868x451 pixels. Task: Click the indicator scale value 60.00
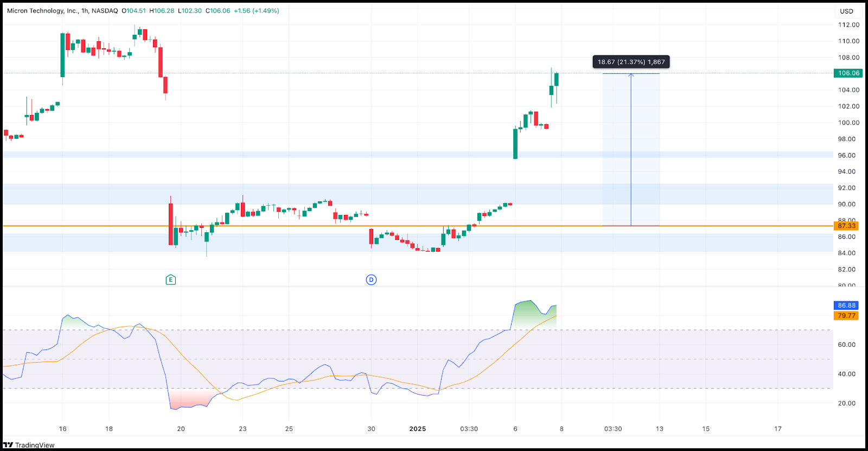[846, 345]
